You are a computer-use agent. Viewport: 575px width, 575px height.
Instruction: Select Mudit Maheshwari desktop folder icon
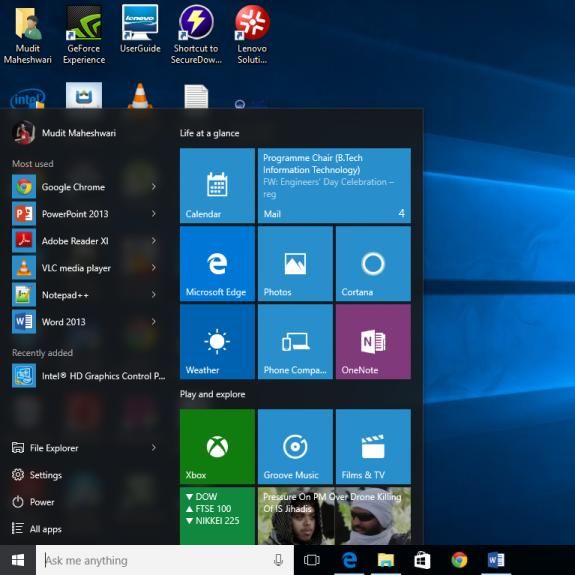click(28, 35)
